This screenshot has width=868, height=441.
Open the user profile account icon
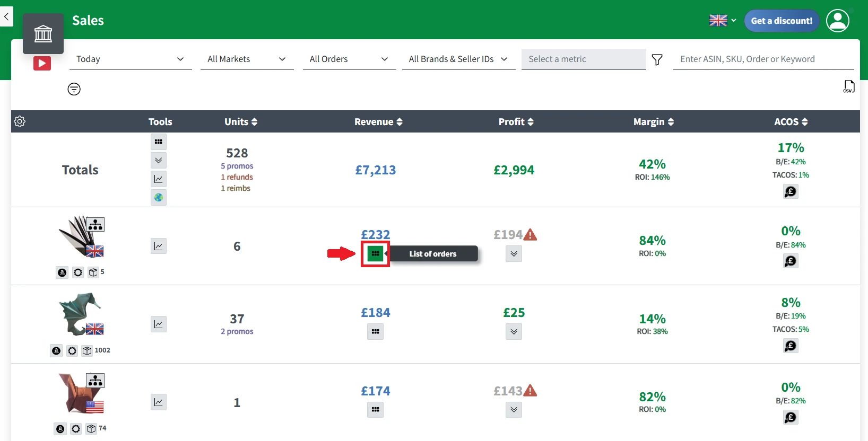click(838, 21)
